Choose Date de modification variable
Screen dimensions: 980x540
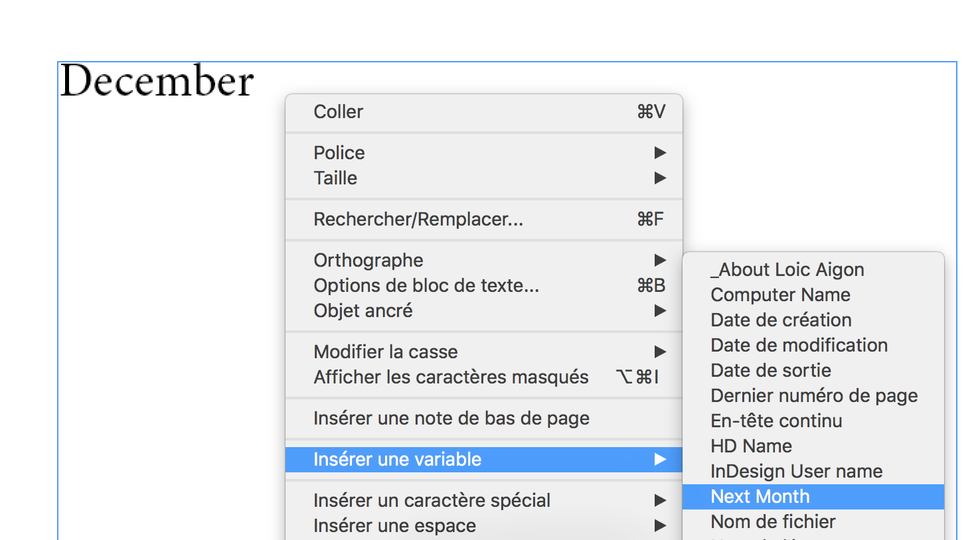[799, 345]
